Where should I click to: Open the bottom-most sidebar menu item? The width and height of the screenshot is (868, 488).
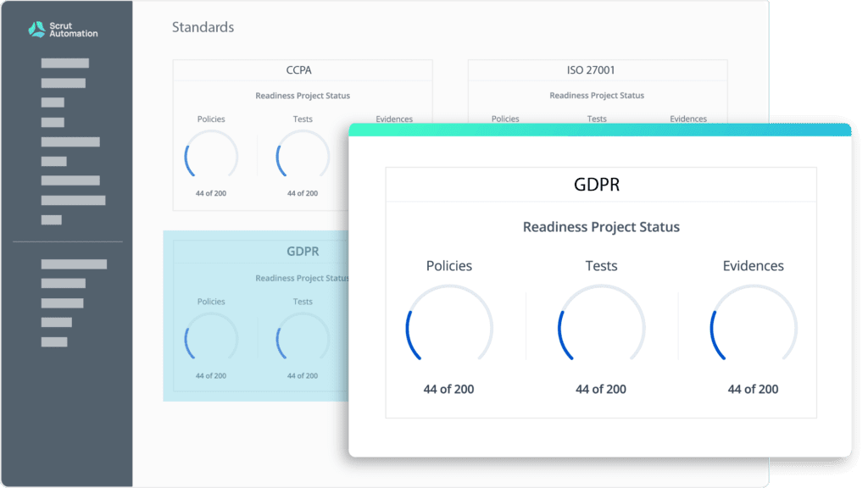(x=54, y=342)
